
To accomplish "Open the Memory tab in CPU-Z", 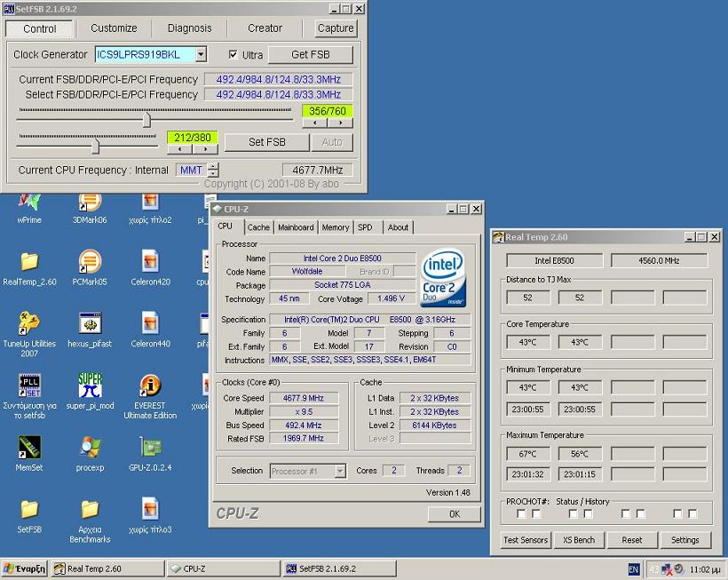I will 336,227.
